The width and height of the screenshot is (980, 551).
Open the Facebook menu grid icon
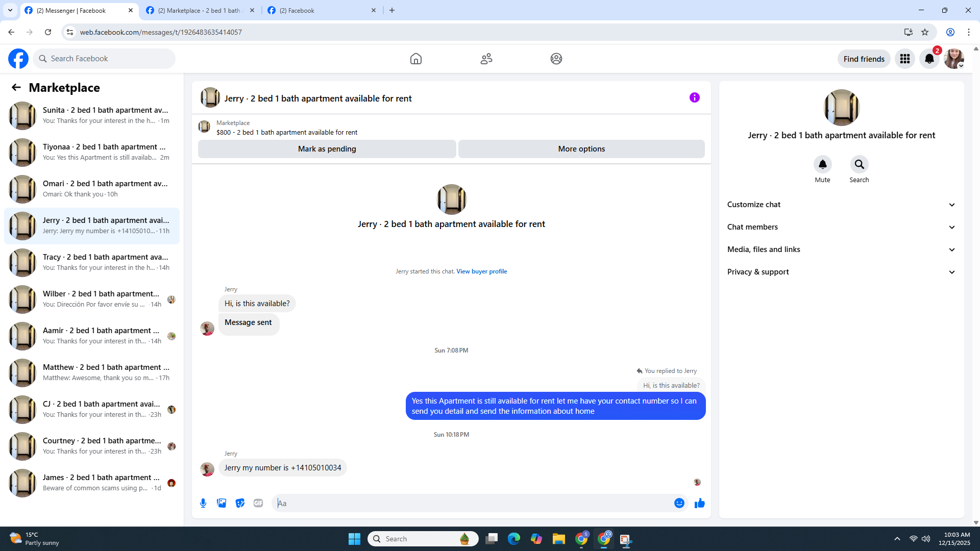(x=905, y=59)
